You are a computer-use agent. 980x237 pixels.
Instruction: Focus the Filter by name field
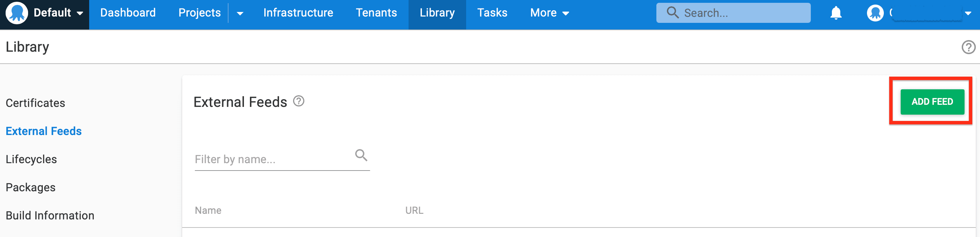272,159
